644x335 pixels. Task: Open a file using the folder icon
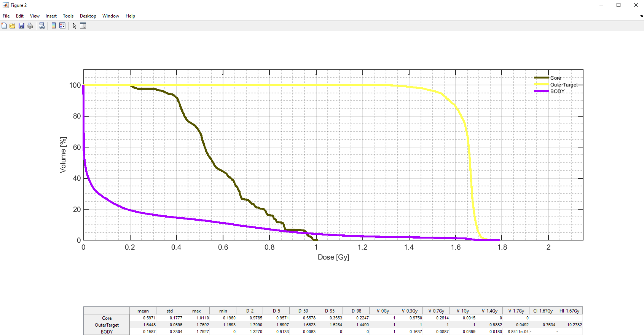tap(13, 26)
